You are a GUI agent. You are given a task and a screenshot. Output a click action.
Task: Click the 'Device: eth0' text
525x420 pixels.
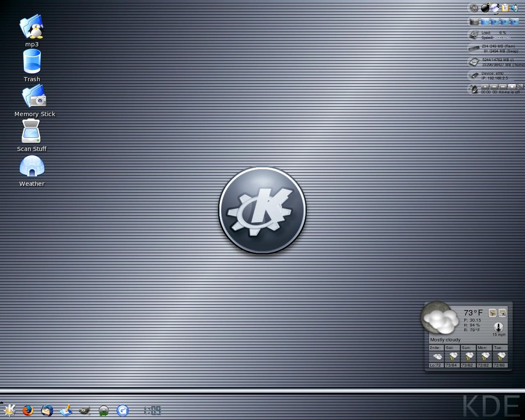(x=492, y=73)
